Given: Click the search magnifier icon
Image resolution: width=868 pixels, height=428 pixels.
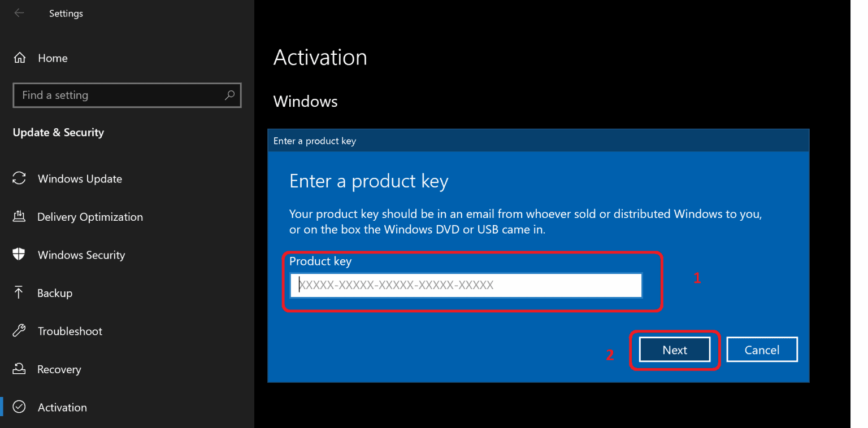Looking at the screenshot, I should [229, 95].
